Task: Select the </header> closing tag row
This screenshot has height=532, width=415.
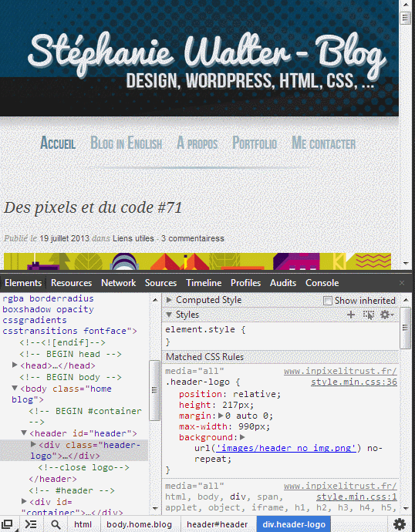Action: (x=53, y=479)
